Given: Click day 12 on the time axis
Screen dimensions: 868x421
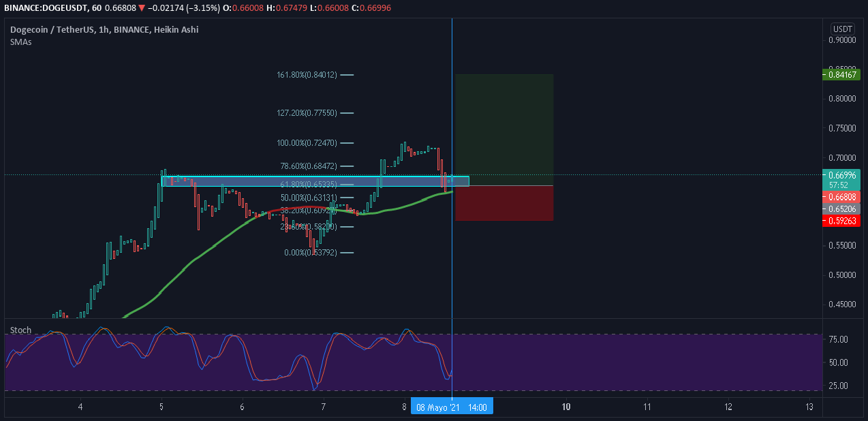Looking at the screenshot, I should pos(728,407).
